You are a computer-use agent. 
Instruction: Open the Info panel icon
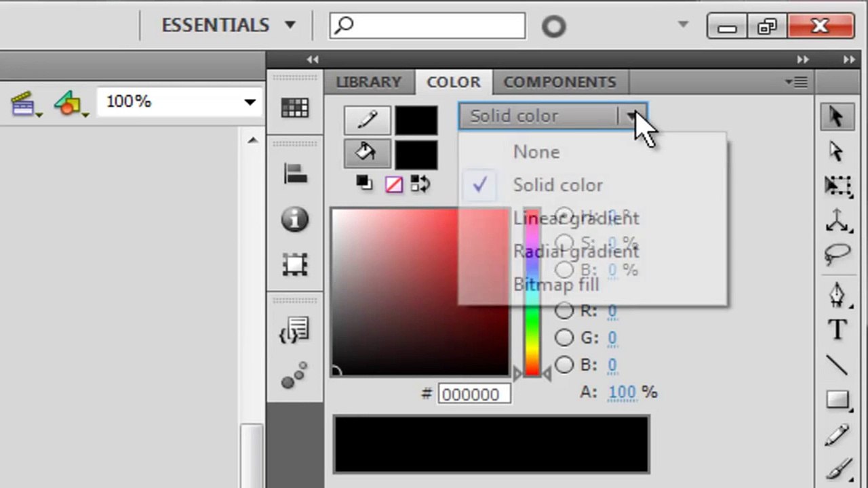coord(295,220)
